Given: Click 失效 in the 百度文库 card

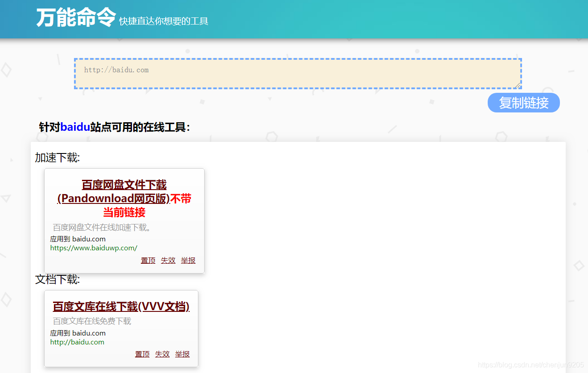Looking at the screenshot, I should point(162,354).
